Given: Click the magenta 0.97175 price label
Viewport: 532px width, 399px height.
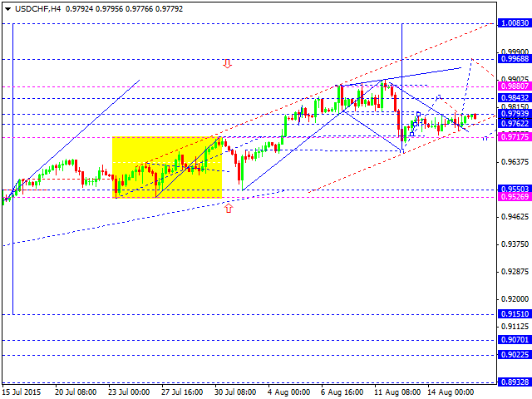Looking at the screenshot, I should pos(514,137).
